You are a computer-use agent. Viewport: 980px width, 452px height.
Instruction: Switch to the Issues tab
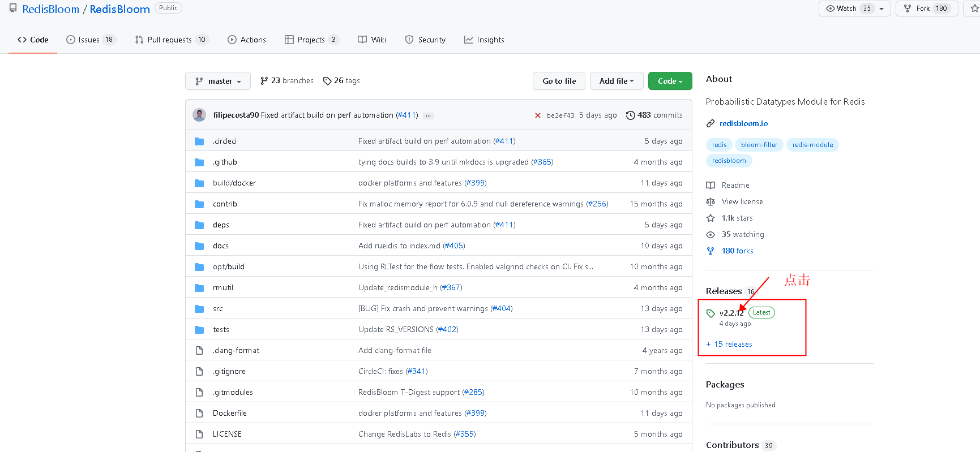click(x=91, y=40)
